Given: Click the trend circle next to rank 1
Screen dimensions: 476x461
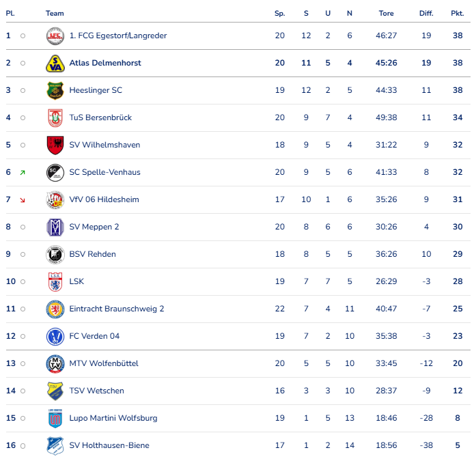Looking at the screenshot, I should (x=23, y=36).
